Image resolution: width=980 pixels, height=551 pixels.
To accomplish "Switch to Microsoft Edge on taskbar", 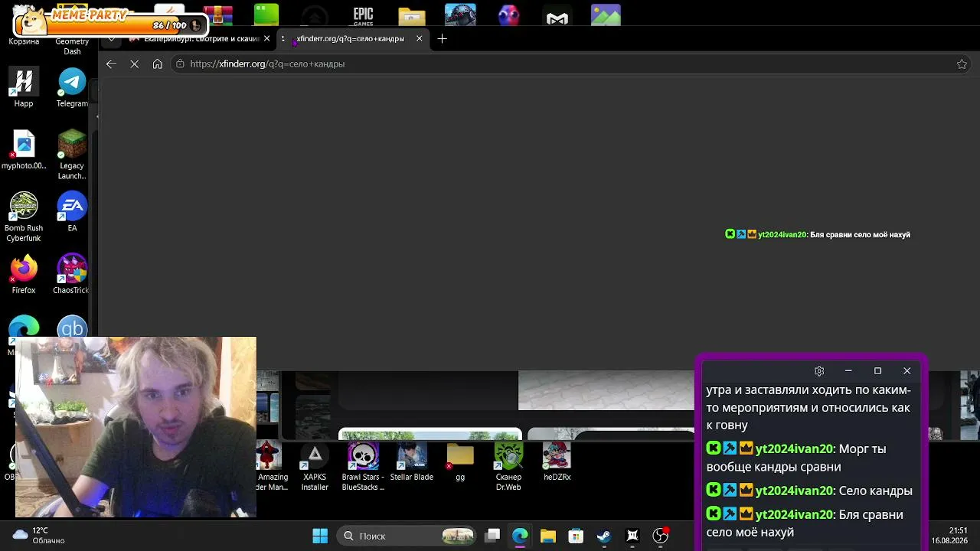I will (520, 536).
